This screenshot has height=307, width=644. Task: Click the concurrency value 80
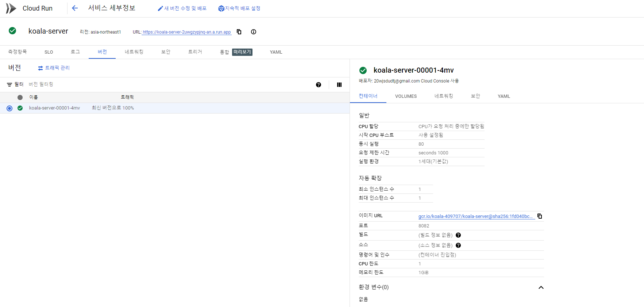click(x=421, y=144)
